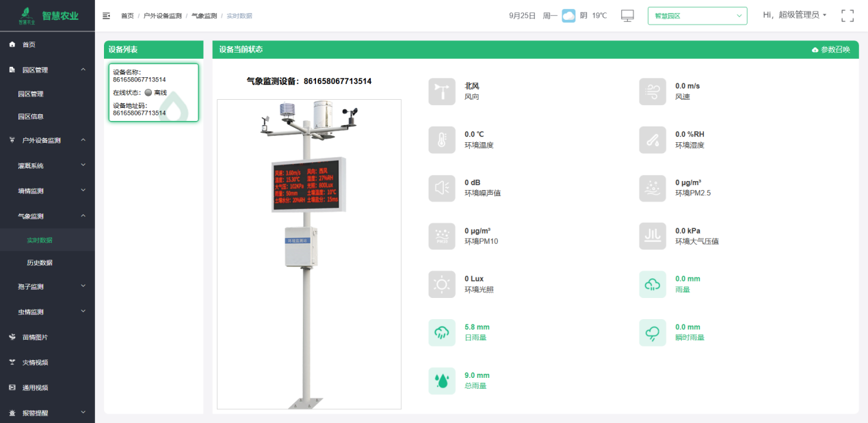The width and height of the screenshot is (868, 423).
Task: Click the 北风 wind direction value
Action: [x=472, y=86]
